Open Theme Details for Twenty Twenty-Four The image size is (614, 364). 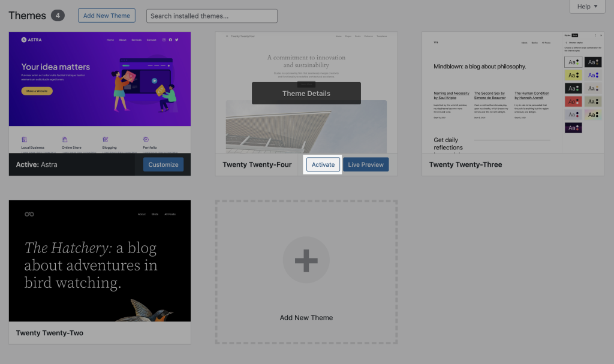[306, 94]
